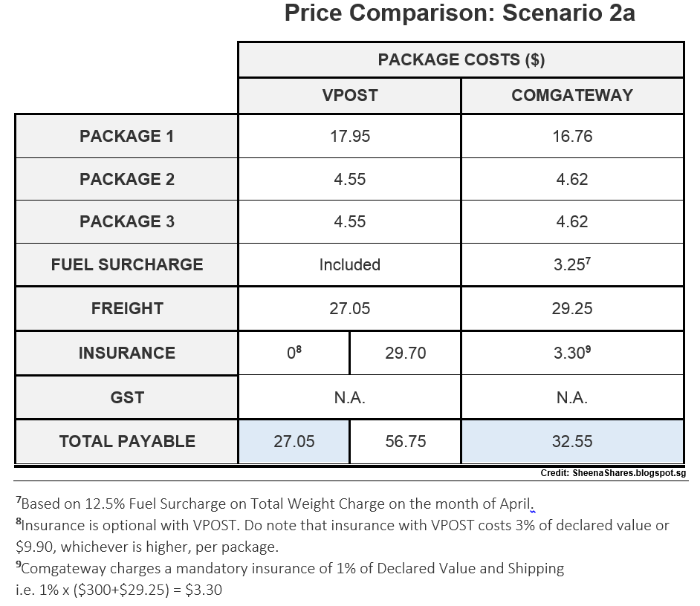Click the FUEL SURCHARGE row label
Image resolution: width=700 pixels, height=606 pixels.
tap(127, 264)
